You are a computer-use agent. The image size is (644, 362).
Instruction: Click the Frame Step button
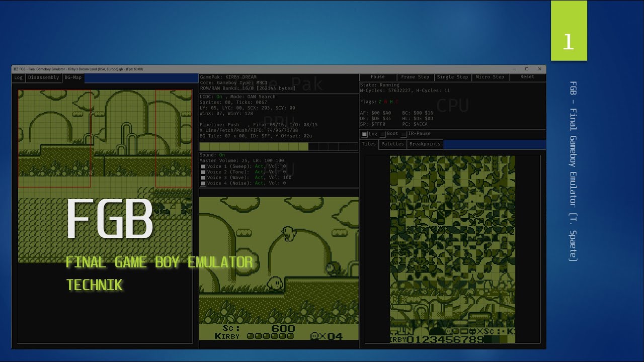415,77
